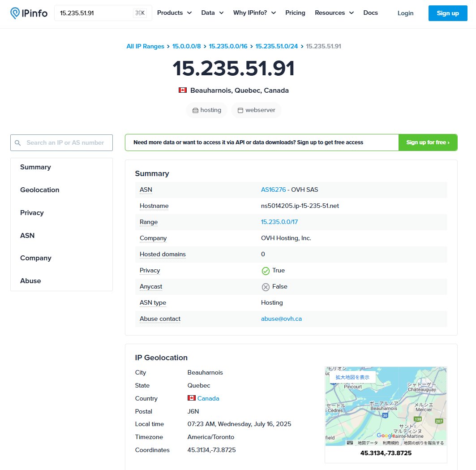The height and width of the screenshot is (470, 476).
Task: Expand the Products dropdown menu
Action: click(x=174, y=13)
